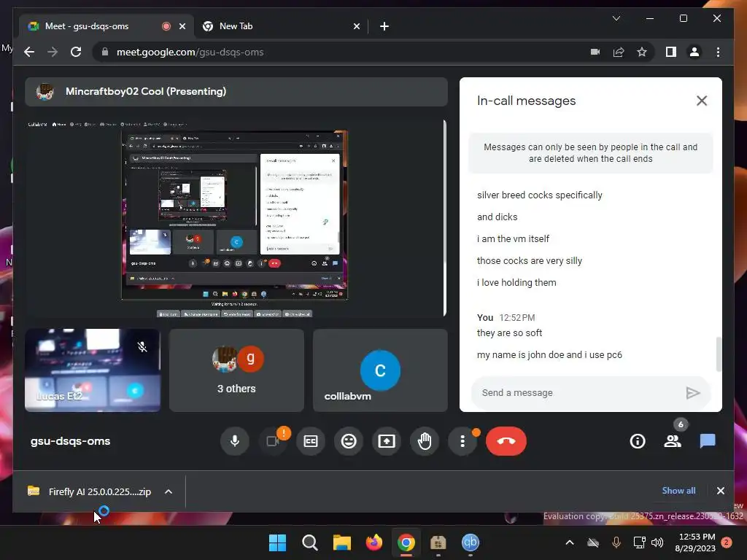The image size is (747, 560).
Task: Switch to the Meet gsu-dsqs-oms tab
Action: (106, 26)
